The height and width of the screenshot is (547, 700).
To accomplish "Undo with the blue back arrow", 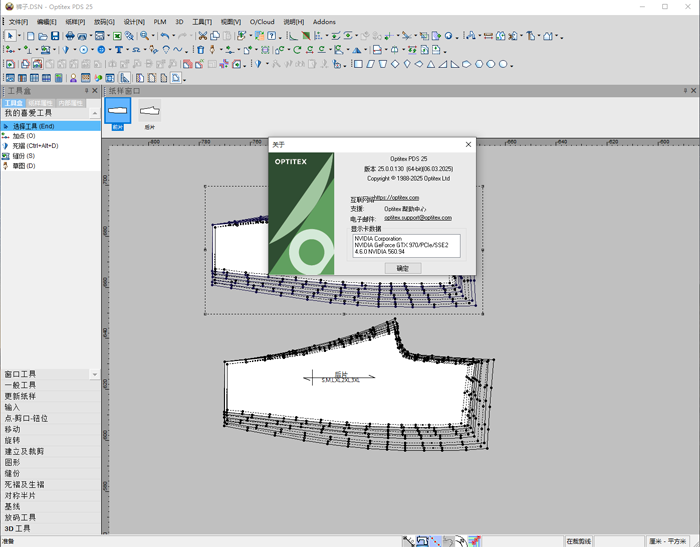I will coord(165,36).
